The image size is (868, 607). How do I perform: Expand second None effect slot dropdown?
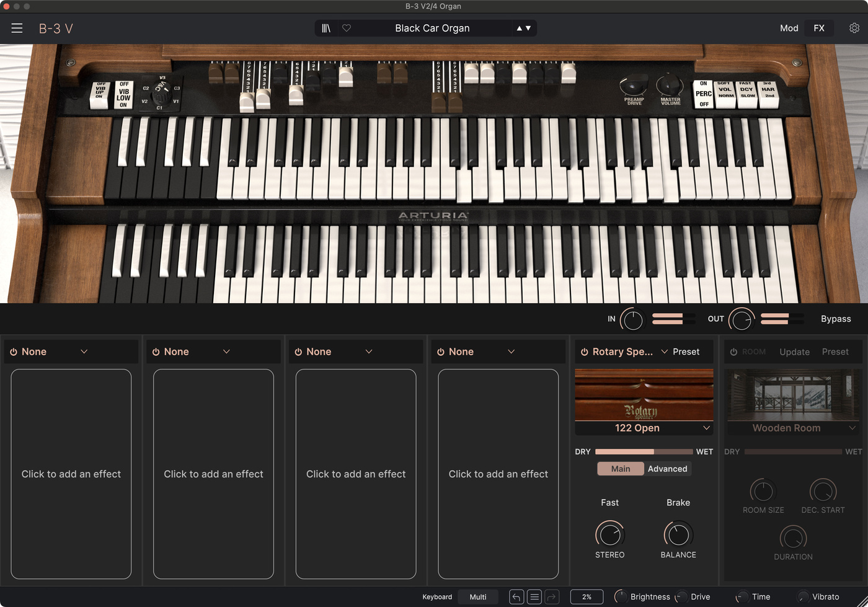[227, 352]
